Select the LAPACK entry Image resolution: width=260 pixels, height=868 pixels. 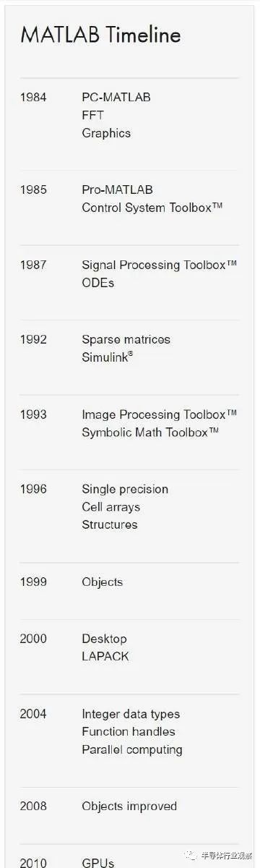pyautogui.click(x=105, y=657)
